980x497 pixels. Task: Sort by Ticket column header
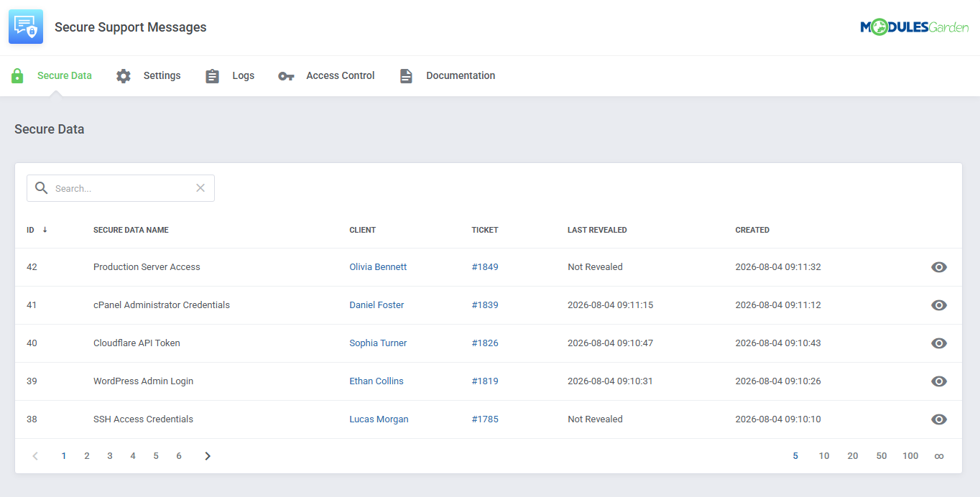tap(485, 230)
